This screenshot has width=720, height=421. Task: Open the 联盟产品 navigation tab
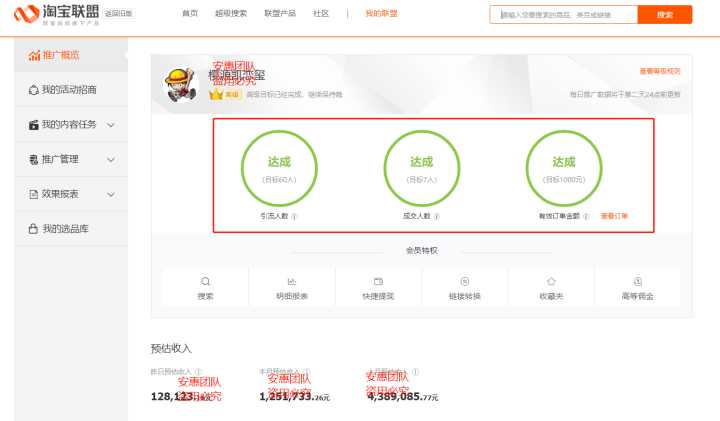[280, 13]
